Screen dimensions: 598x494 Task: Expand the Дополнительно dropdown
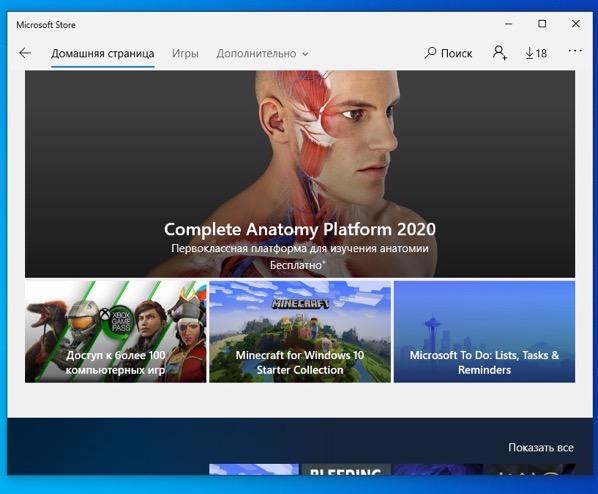tap(262, 53)
